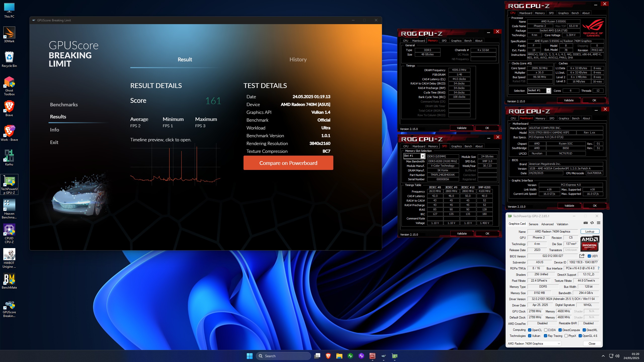Toggle the PhysX checkbox
Screen dimensions: 644x362
pos(566,336)
